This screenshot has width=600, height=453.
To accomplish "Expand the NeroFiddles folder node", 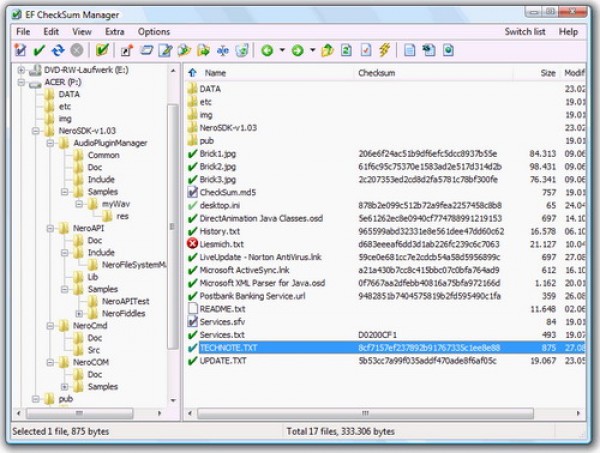I will pos(79,314).
